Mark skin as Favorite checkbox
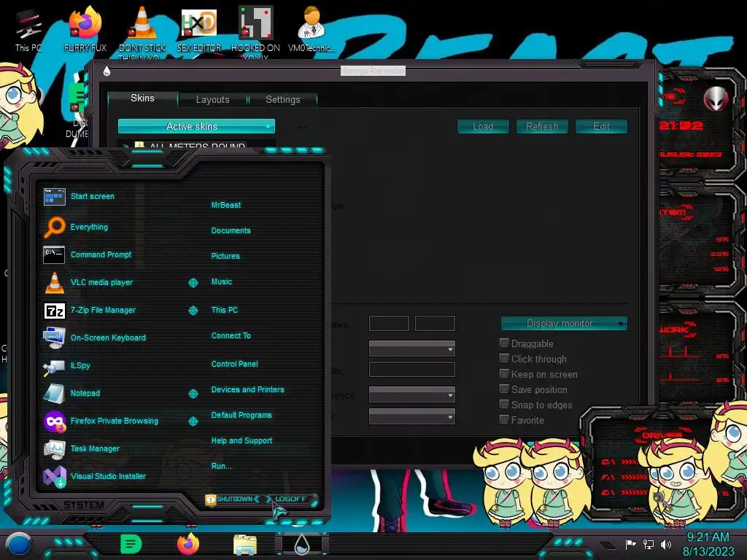 pyautogui.click(x=504, y=419)
